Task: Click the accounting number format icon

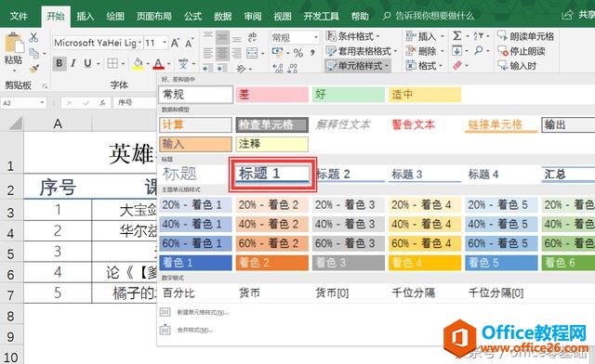Action: click(277, 52)
